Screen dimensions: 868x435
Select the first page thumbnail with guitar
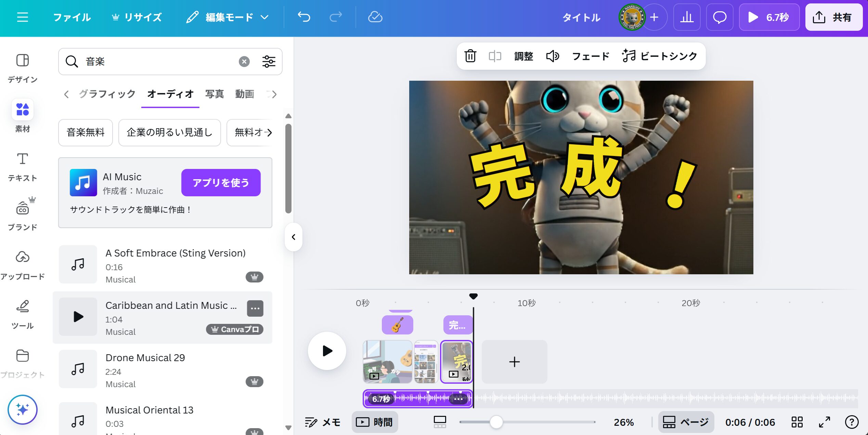pos(387,361)
